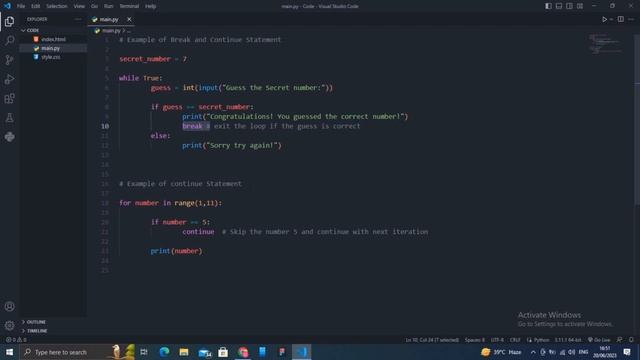The height and width of the screenshot is (360, 640).
Task: Open the editor More Actions ellipsis
Action: (631, 19)
